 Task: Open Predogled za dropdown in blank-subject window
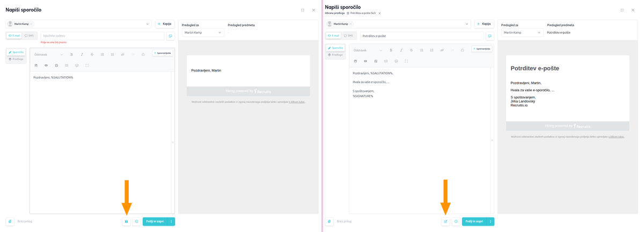click(203, 32)
